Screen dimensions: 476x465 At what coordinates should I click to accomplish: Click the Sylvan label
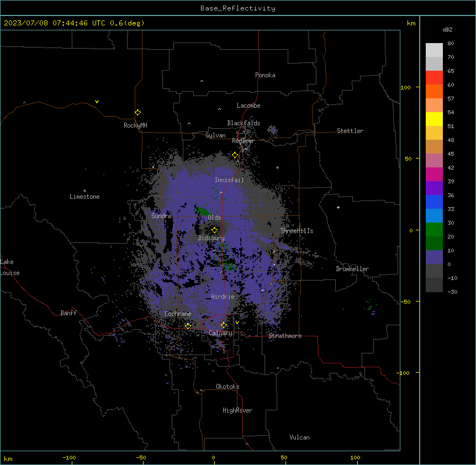click(215, 135)
